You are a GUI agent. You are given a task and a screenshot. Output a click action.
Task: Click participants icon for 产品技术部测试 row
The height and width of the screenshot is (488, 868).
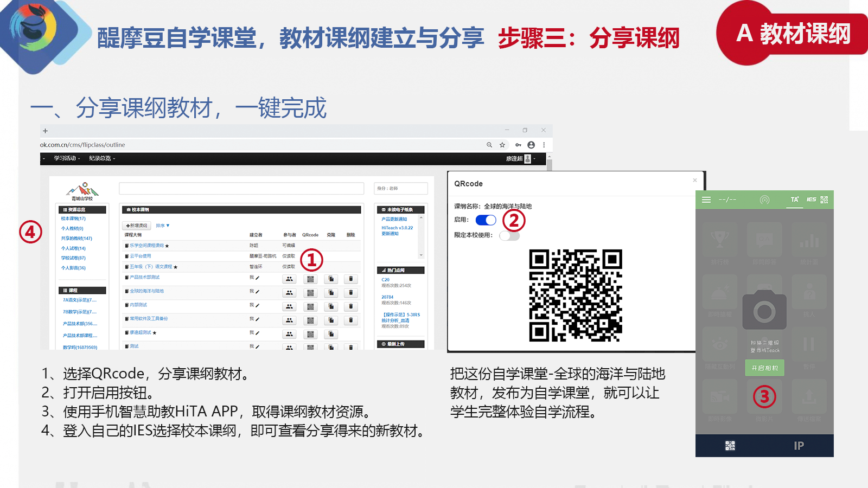click(x=289, y=279)
